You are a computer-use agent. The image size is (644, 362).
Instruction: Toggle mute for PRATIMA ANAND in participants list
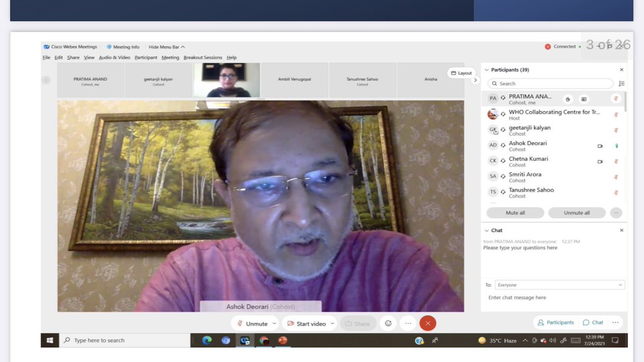(x=616, y=99)
